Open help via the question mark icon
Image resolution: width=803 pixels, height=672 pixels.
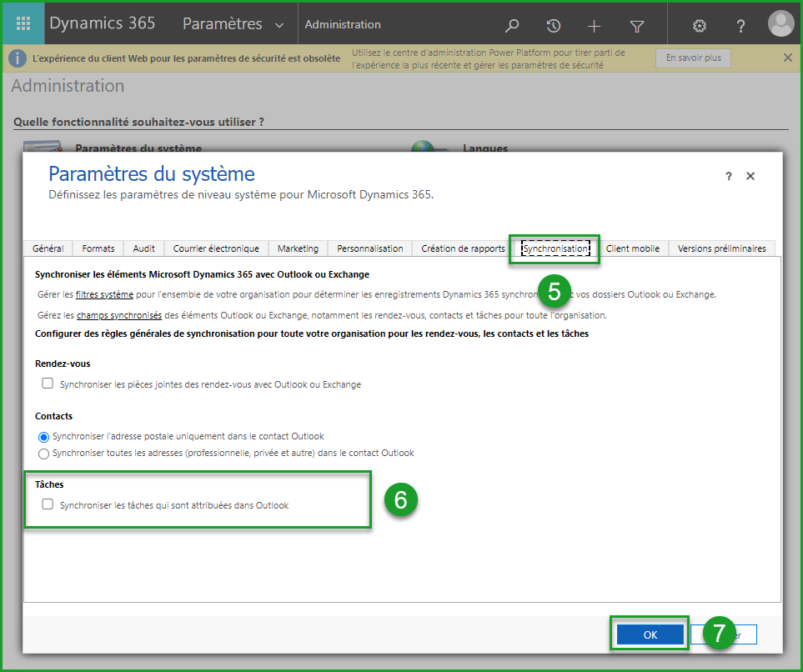(740, 24)
